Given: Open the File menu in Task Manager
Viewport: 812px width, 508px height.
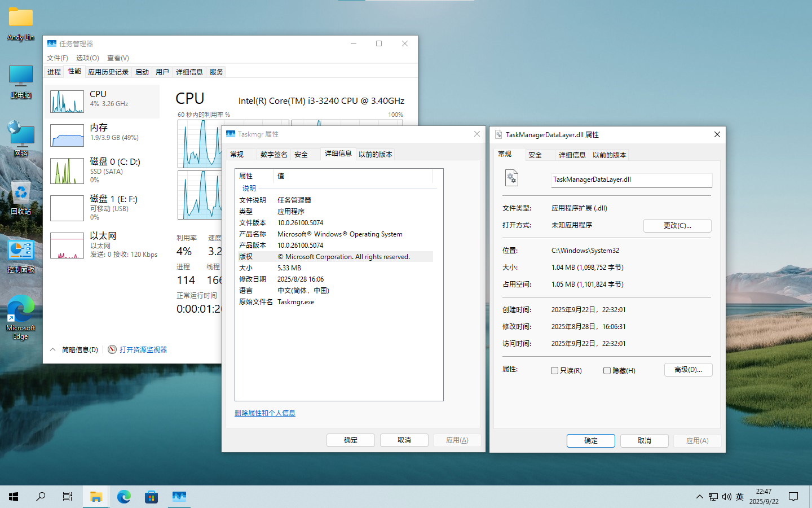Looking at the screenshot, I should [57, 58].
